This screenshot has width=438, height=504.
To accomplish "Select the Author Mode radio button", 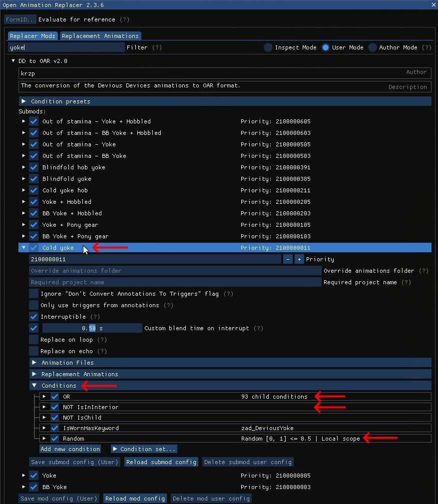I will [372, 47].
